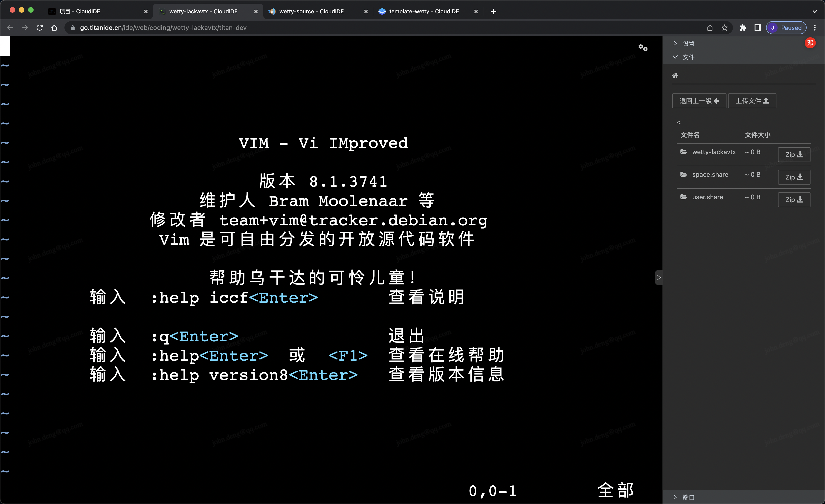Collapse the 文件 files section
This screenshot has height=504, width=825.
coord(688,57)
